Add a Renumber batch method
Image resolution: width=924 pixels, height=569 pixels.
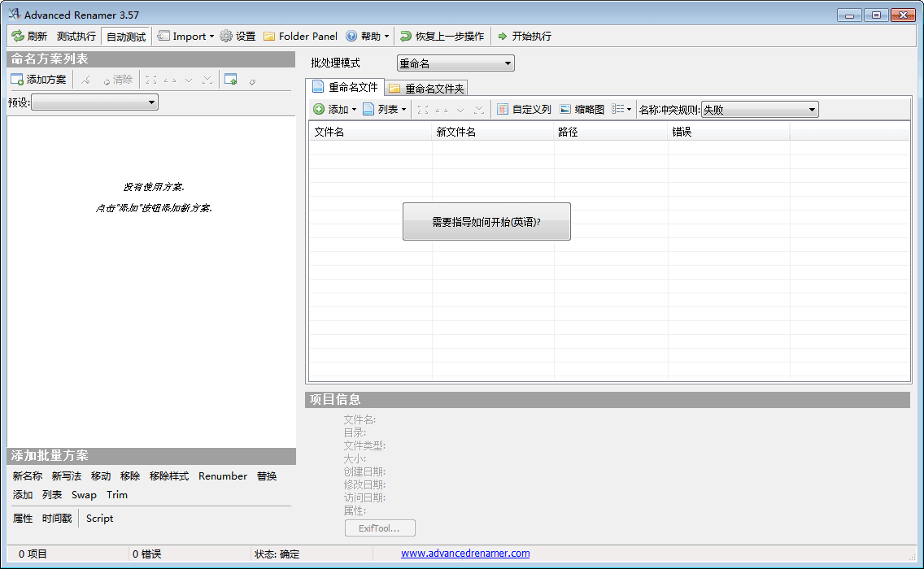222,476
